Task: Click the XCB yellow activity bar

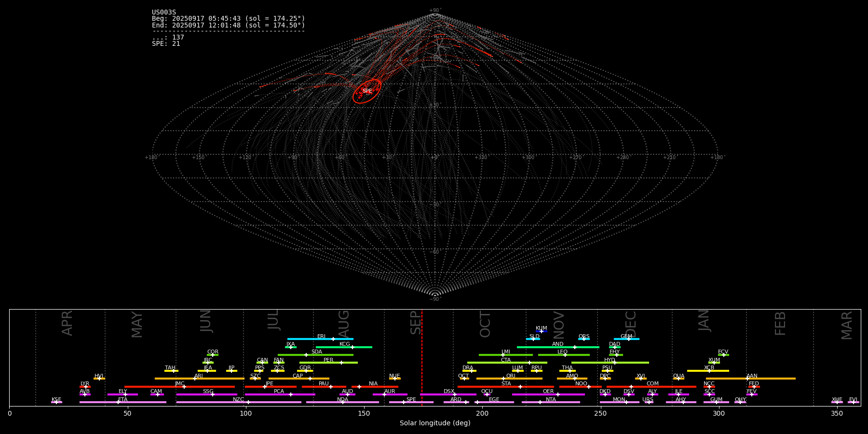Action: [708, 371]
